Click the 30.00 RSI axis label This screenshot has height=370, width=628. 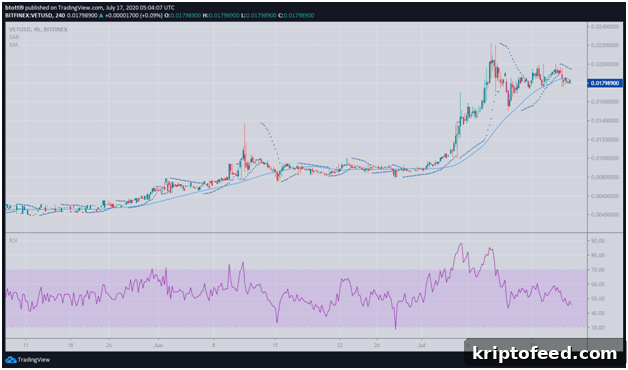pos(599,328)
